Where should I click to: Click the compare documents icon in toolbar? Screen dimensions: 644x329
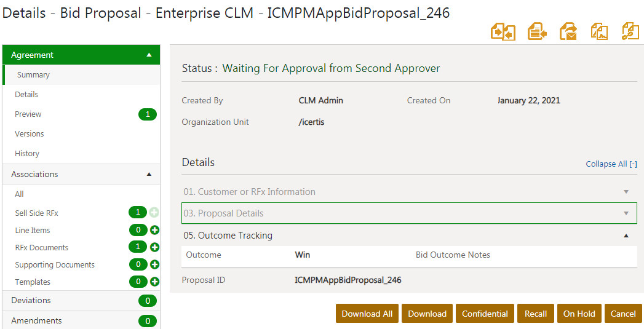(x=503, y=31)
